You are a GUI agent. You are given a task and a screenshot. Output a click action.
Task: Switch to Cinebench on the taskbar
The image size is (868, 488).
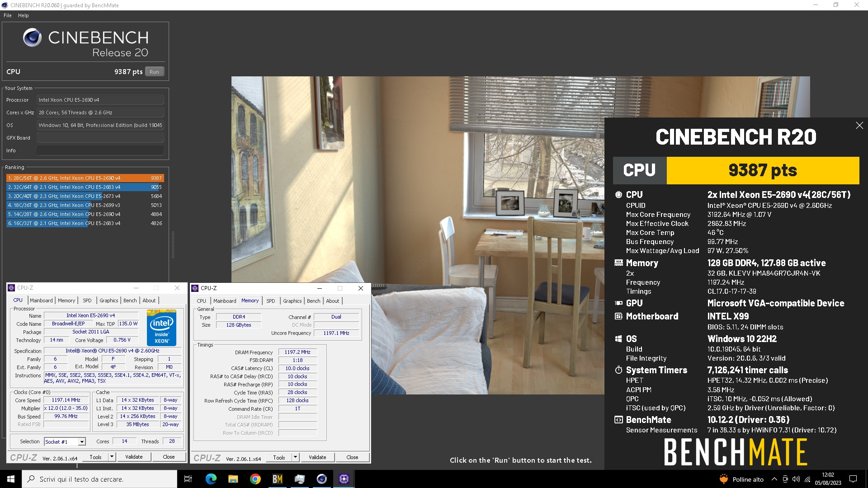point(322,479)
